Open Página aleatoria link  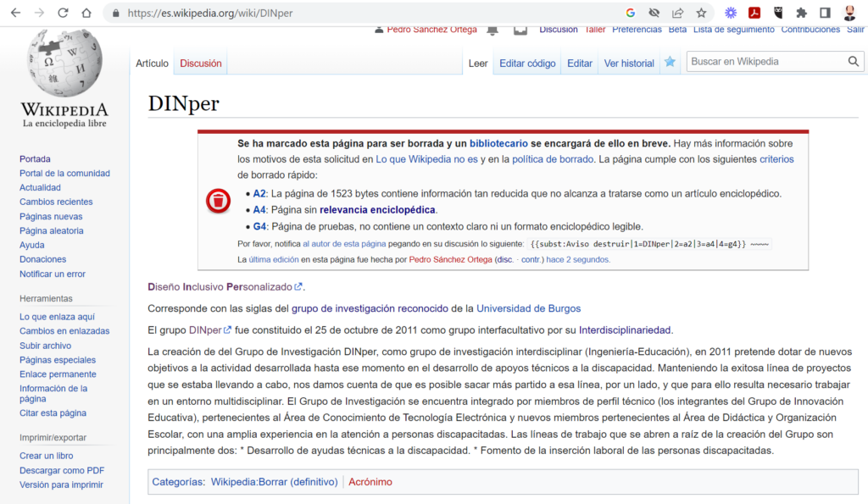click(52, 230)
